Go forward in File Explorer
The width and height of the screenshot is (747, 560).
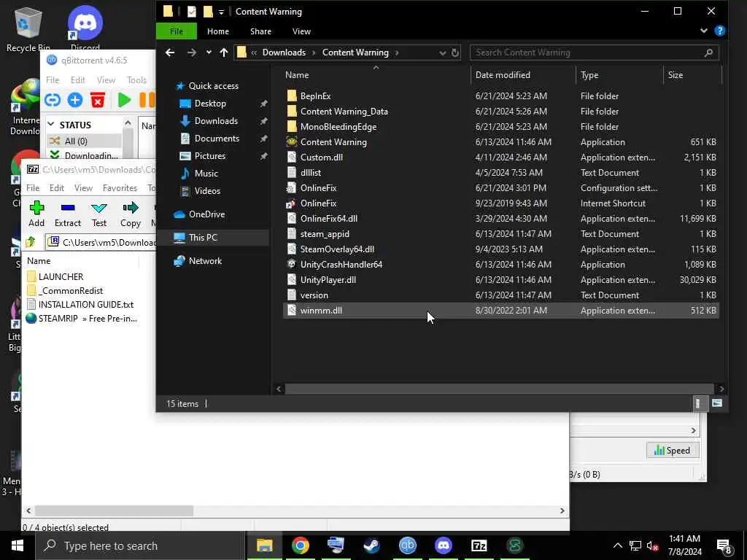point(192,52)
